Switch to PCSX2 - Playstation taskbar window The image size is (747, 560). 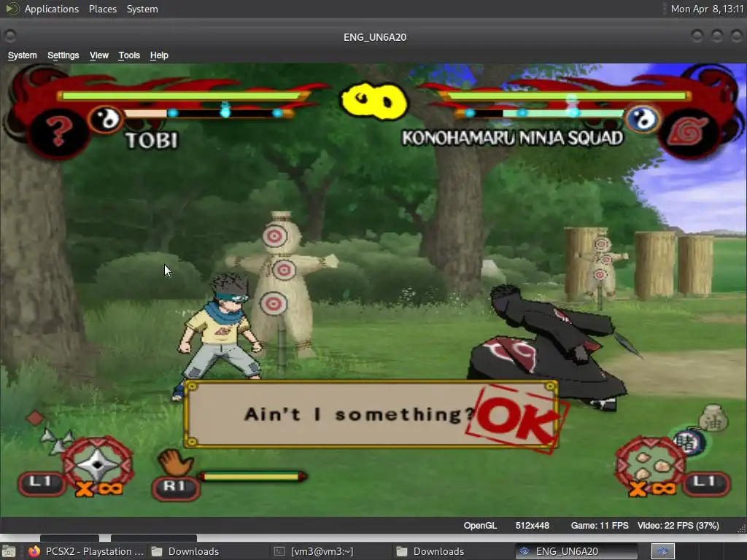86,551
